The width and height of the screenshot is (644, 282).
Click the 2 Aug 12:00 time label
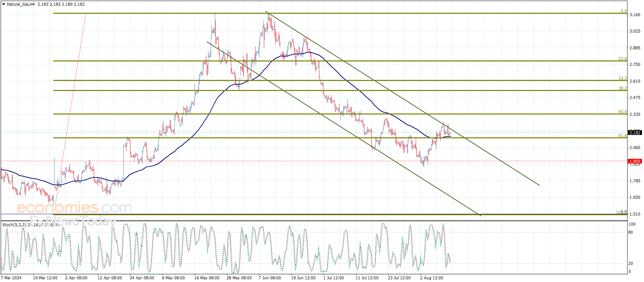tap(432, 278)
